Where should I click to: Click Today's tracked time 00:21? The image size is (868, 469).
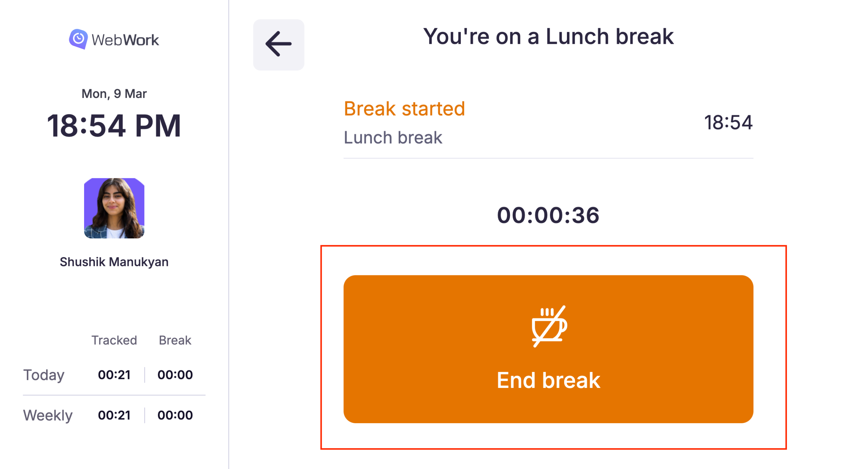coord(114,375)
